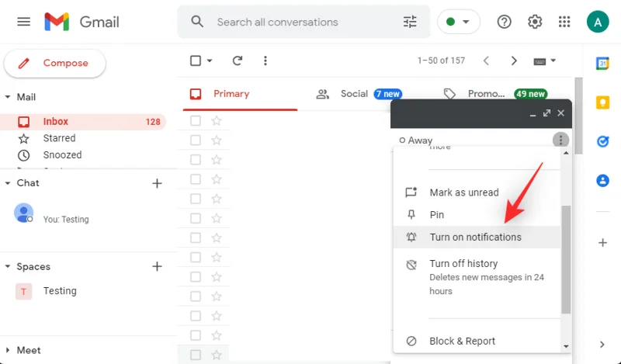Check the first email row checkbox

196,121
